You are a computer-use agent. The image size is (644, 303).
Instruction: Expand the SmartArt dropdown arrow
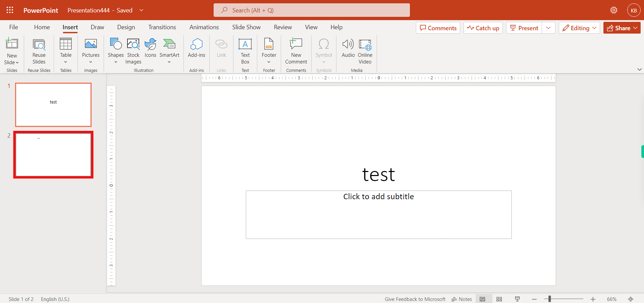(x=169, y=62)
